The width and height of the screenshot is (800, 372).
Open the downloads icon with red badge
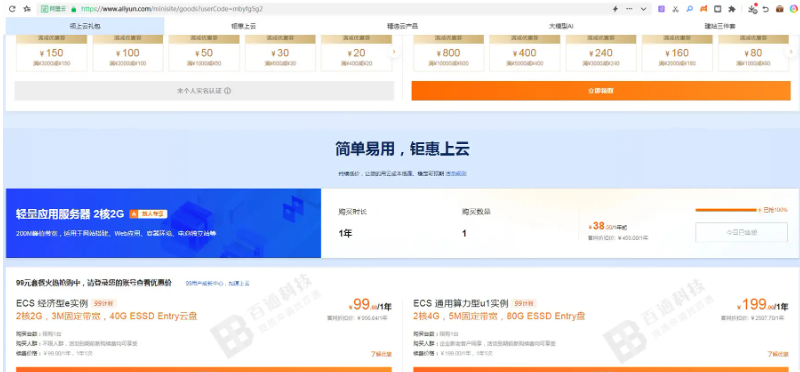pos(753,9)
